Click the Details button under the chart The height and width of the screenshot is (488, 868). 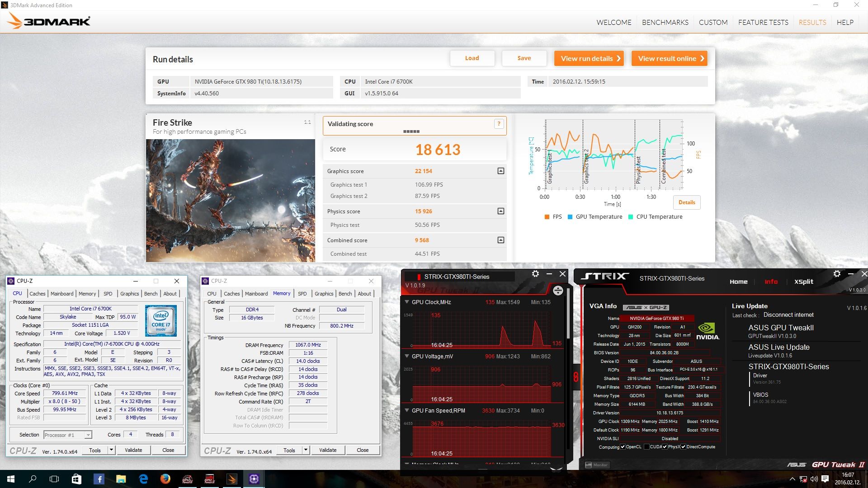tap(686, 202)
